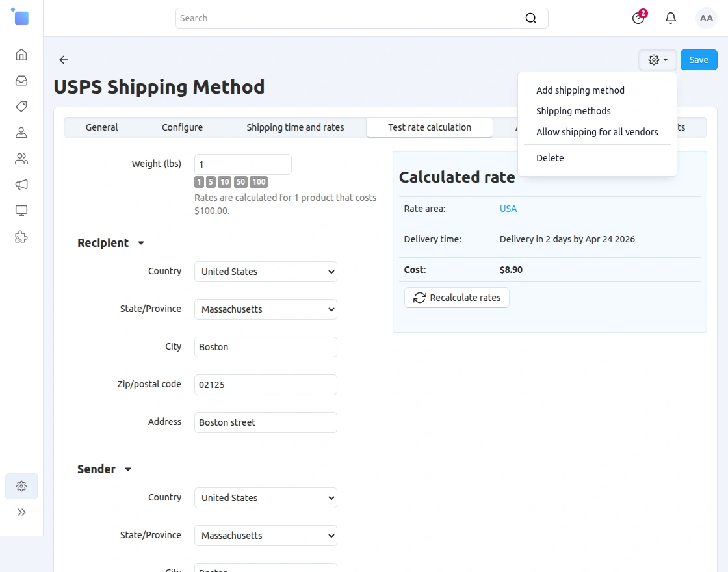Viewport: 728px width, 572px height.
Task: Go back with the left arrow
Action: coord(64,59)
